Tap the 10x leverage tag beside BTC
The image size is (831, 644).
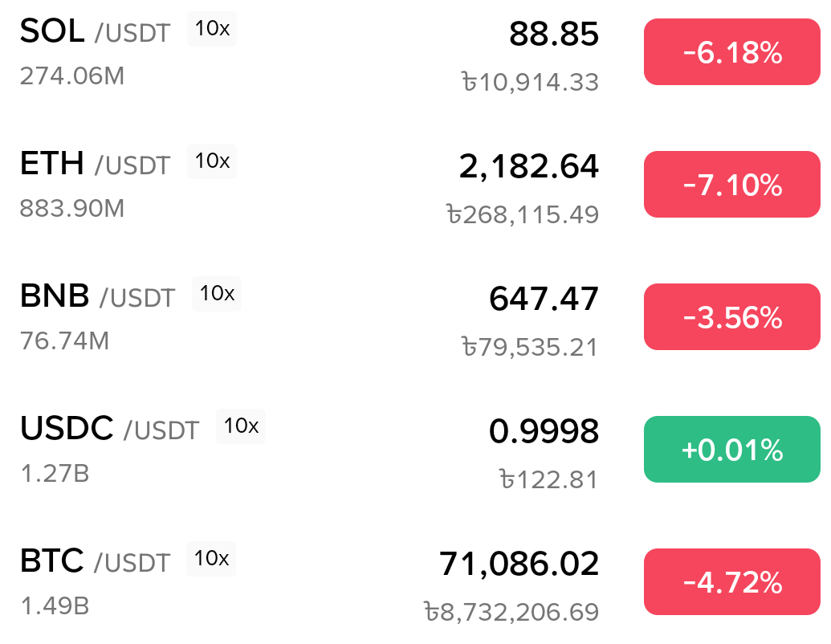[212, 559]
